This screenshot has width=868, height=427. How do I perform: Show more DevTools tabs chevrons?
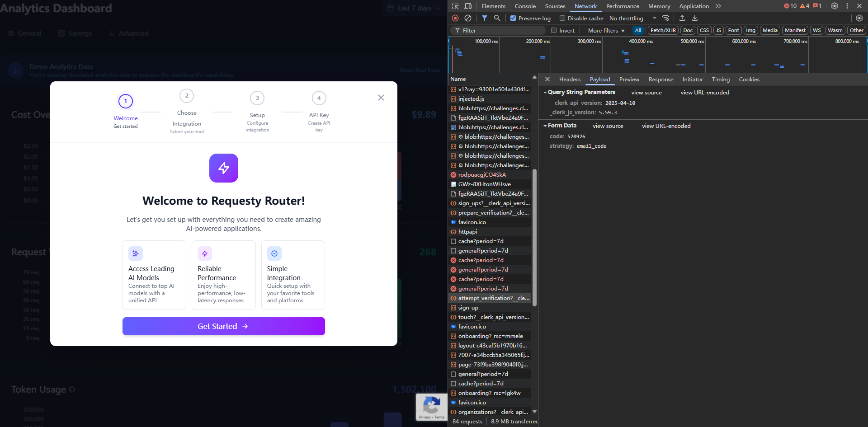coord(718,6)
